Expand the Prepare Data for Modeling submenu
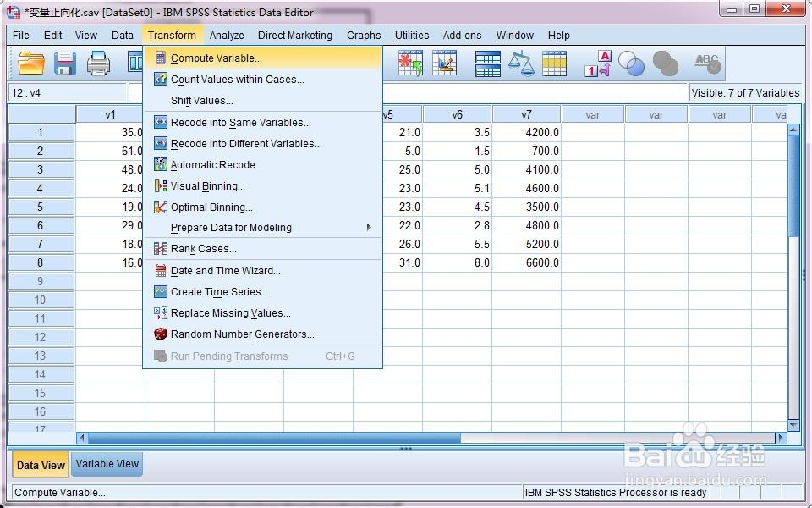The height and width of the screenshot is (508, 812). point(262,228)
